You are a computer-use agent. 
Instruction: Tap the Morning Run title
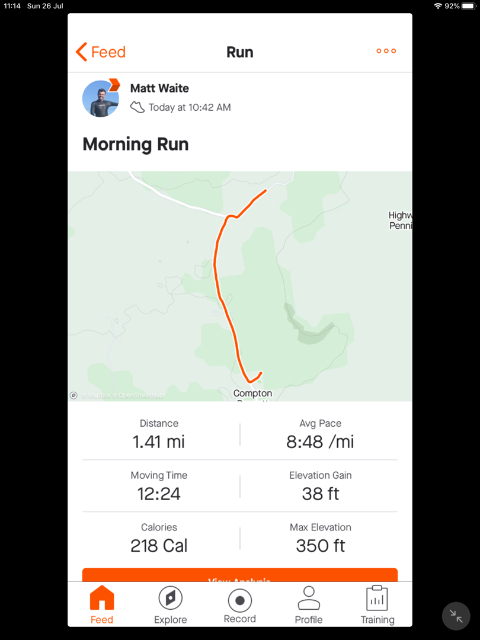click(136, 144)
